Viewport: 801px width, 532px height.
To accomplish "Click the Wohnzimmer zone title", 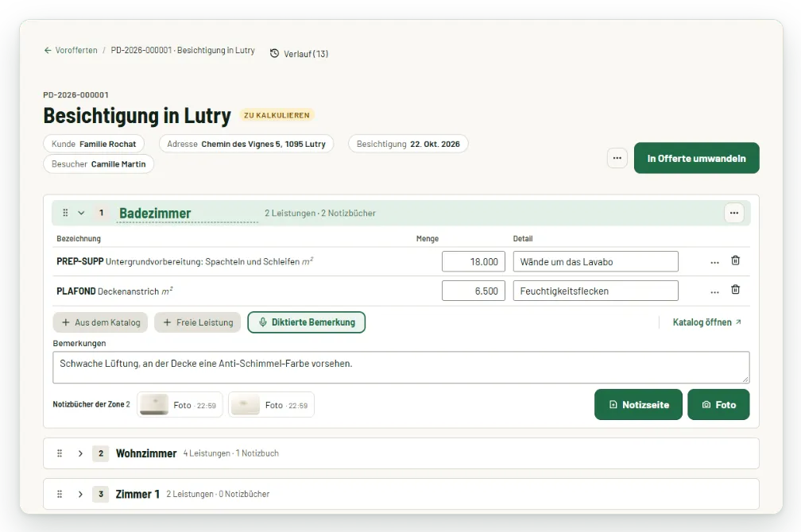I will coord(146,453).
